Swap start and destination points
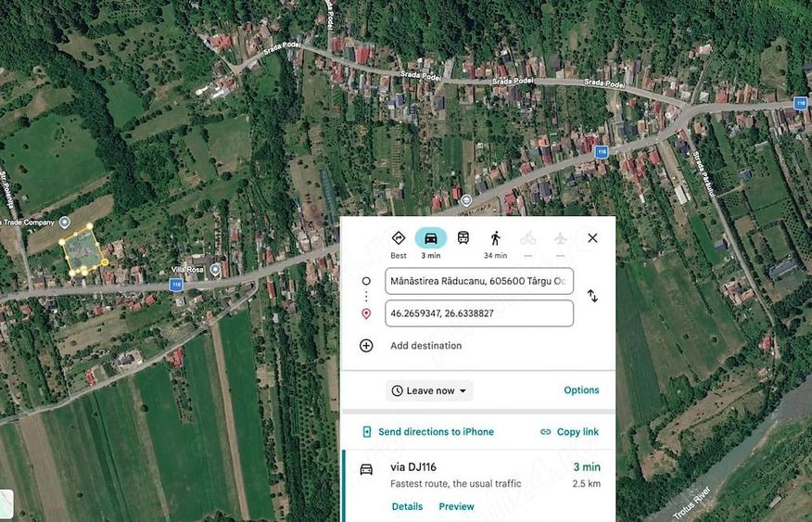The width and height of the screenshot is (812, 522). click(593, 296)
